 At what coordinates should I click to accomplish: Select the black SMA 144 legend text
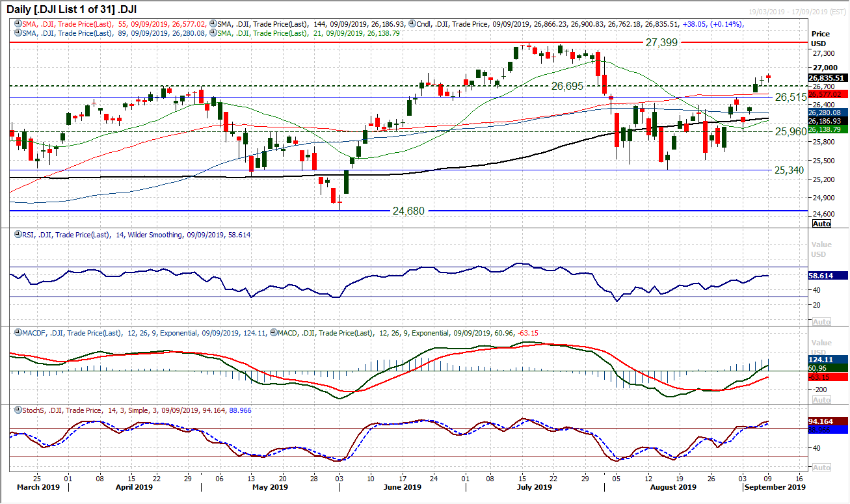(312, 24)
